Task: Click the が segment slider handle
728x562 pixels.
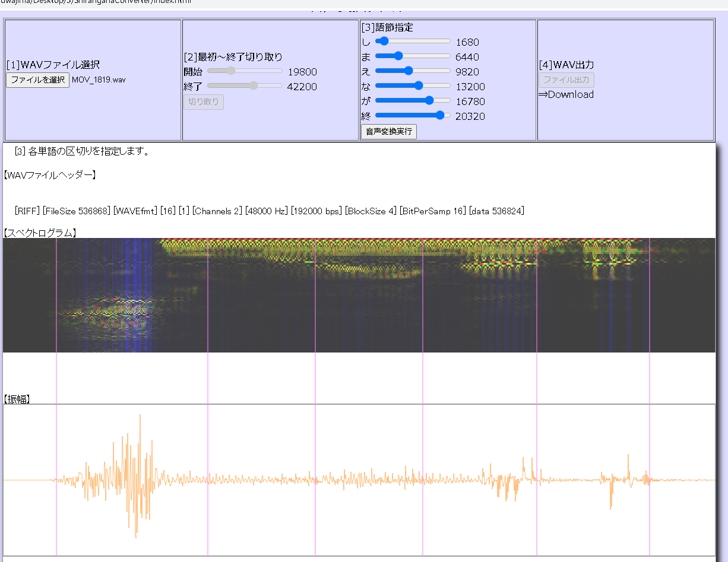Action: (429, 101)
